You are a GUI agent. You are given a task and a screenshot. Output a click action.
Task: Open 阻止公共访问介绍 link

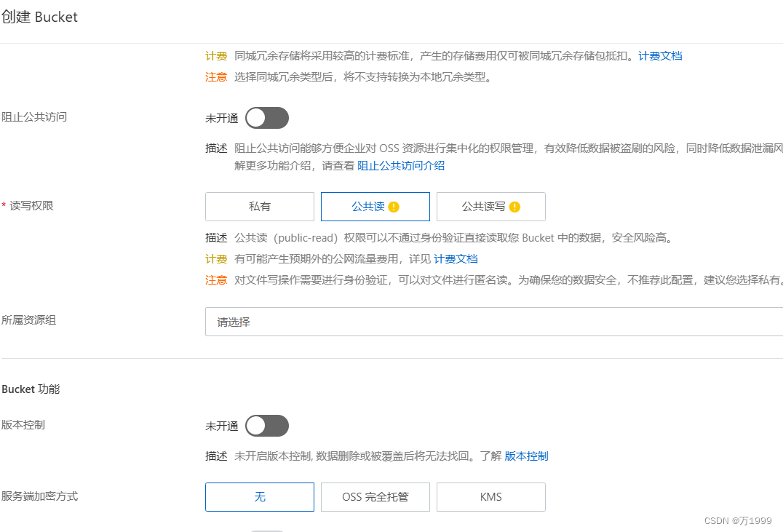click(401, 166)
